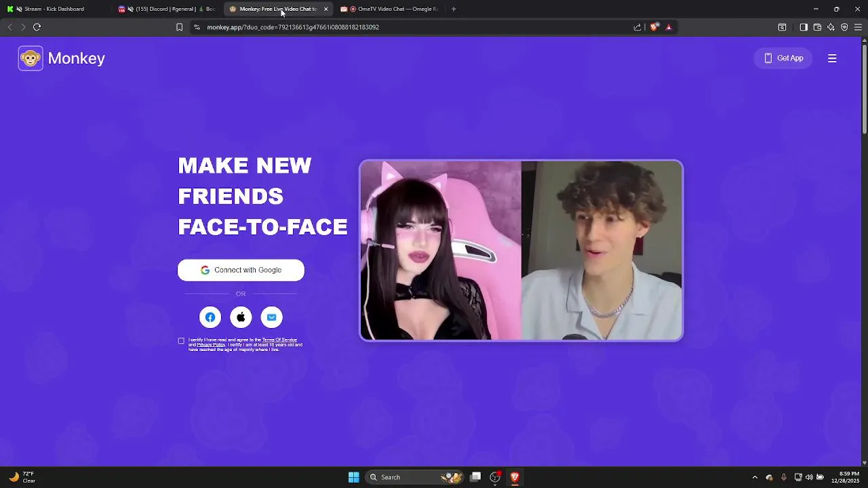Image resolution: width=868 pixels, height=488 pixels.
Task: Sign in with Apple icon
Action: (241, 317)
